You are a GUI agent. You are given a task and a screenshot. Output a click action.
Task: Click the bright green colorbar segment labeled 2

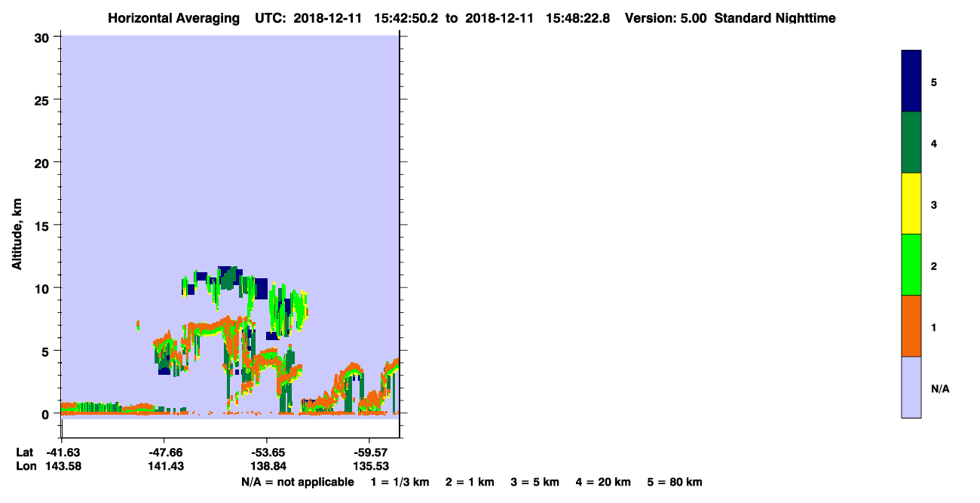pos(911,265)
